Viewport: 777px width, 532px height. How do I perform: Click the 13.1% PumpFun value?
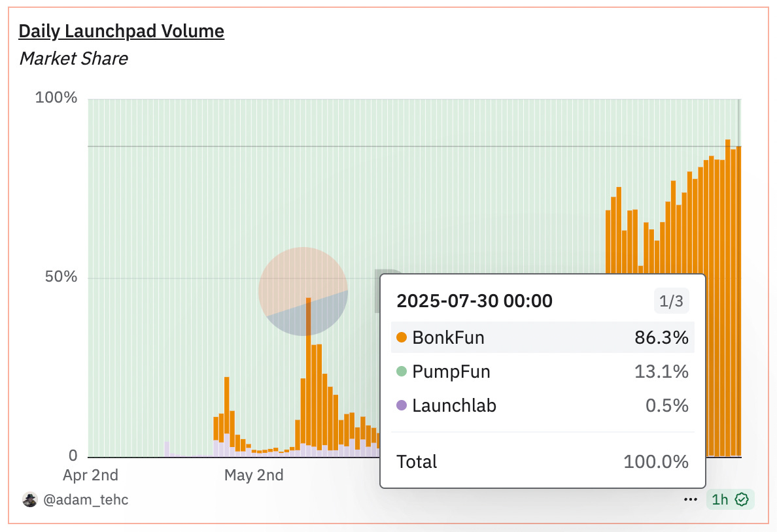point(661,371)
